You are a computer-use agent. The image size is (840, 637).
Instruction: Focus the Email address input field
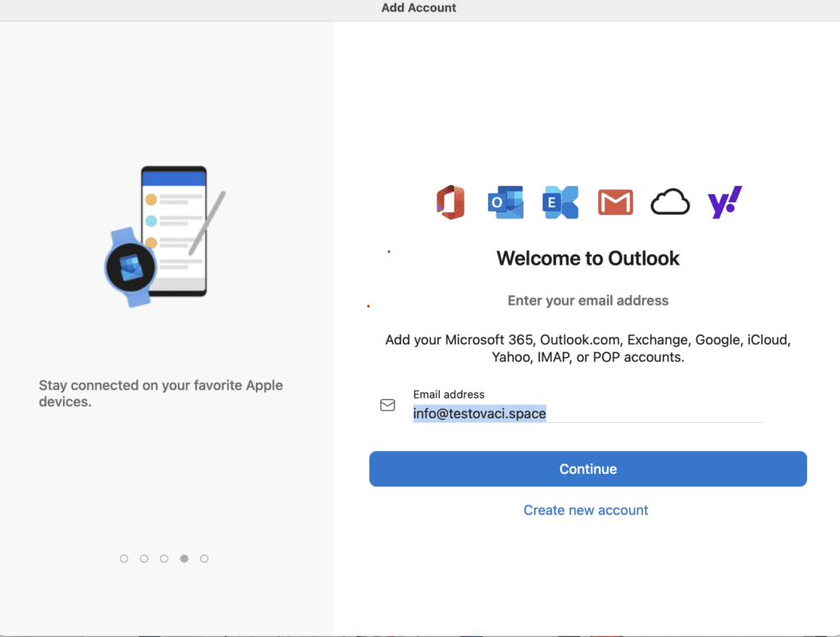[587, 414]
